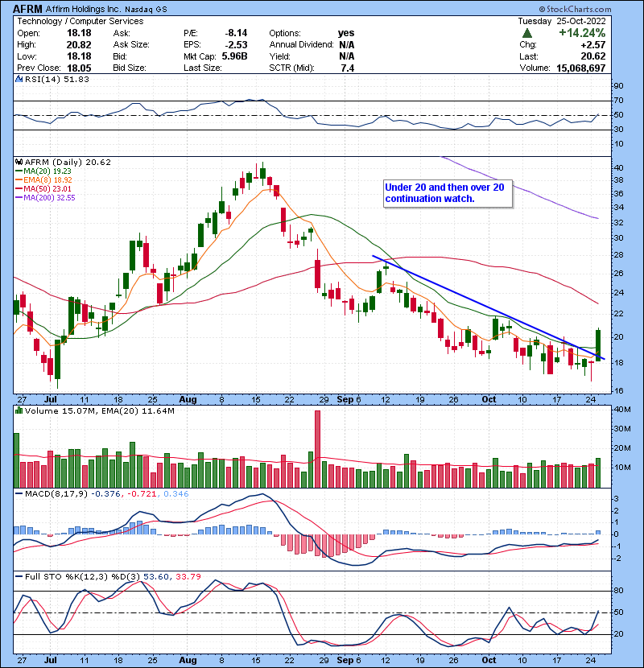
Task: Click the SCTR (Mid) value 7.4
Action: click(x=348, y=68)
